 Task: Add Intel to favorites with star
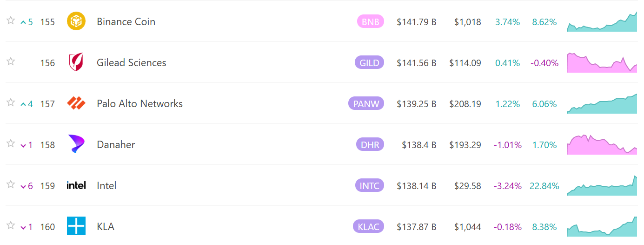(x=11, y=184)
